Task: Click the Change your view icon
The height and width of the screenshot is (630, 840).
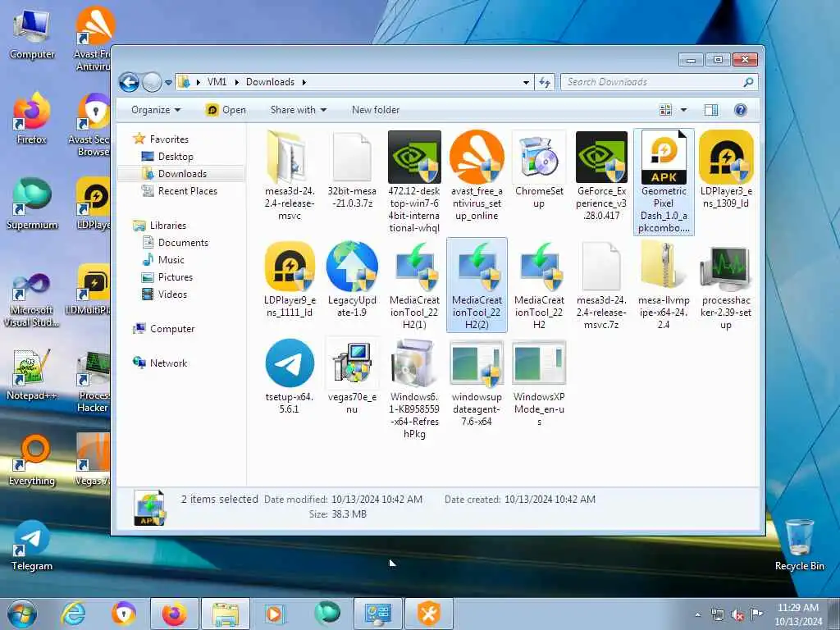Action: point(666,111)
